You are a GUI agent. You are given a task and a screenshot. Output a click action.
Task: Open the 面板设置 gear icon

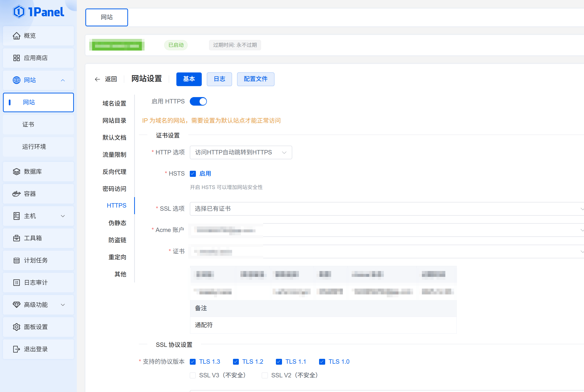coord(17,327)
